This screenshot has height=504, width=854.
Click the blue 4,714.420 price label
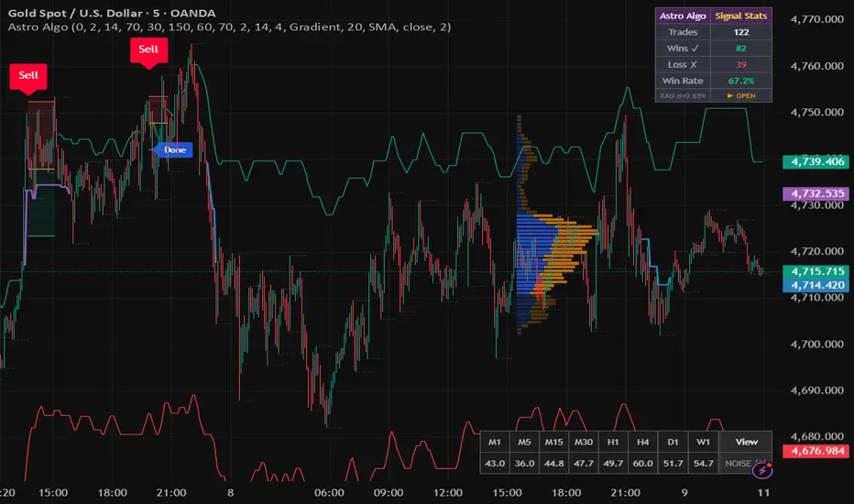pyautogui.click(x=816, y=285)
